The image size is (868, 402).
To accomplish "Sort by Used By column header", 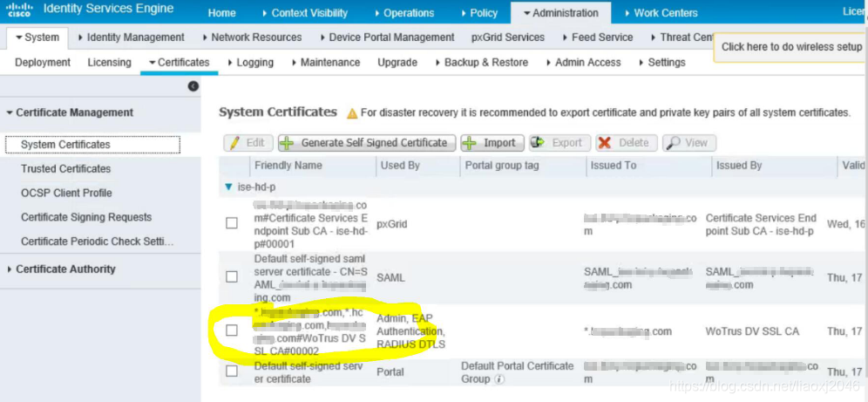I will pyautogui.click(x=400, y=166).
